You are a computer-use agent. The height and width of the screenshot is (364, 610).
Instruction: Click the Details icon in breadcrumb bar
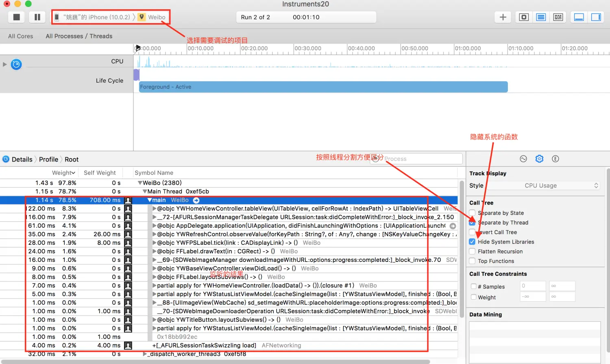click(6, 159)
